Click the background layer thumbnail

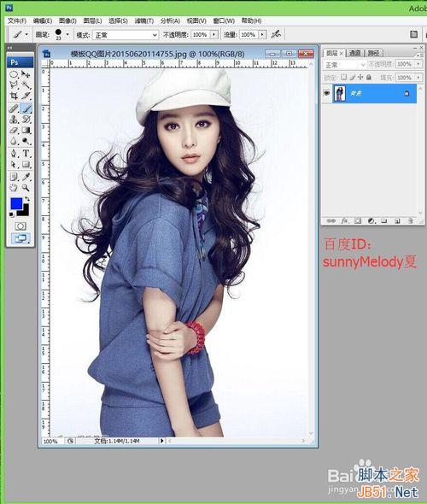339,93
